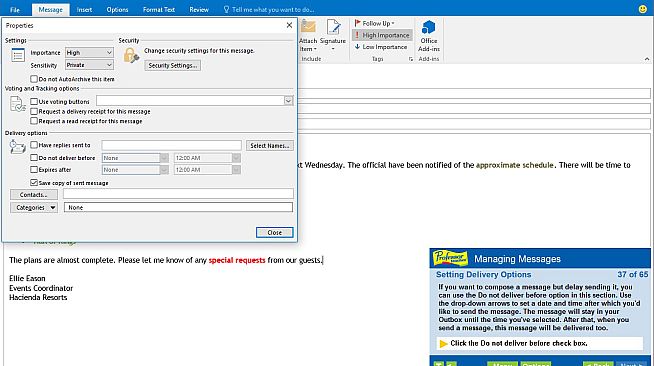
Task: Click the security padlock icon
Action: [131, 55]
